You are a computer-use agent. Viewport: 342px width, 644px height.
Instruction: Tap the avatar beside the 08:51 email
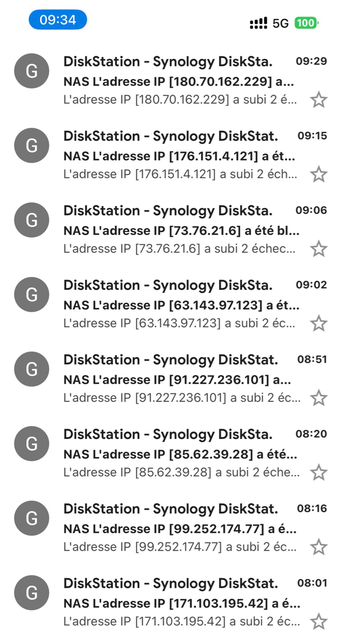click(32, 369)
